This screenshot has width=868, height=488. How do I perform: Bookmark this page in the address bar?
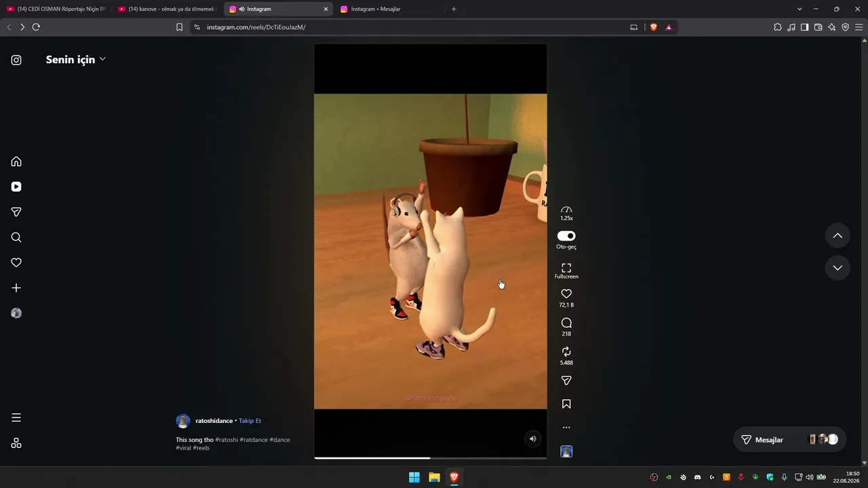[179, 27]
